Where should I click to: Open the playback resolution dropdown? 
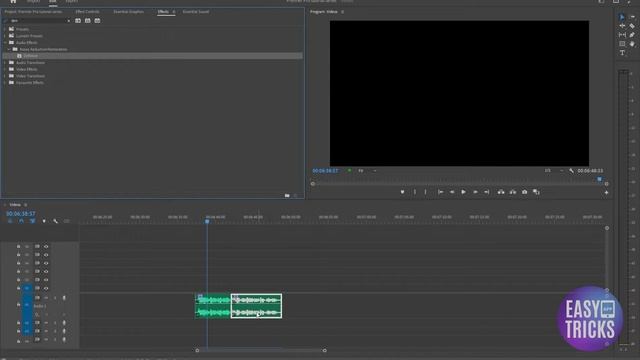tap(554, 171)
